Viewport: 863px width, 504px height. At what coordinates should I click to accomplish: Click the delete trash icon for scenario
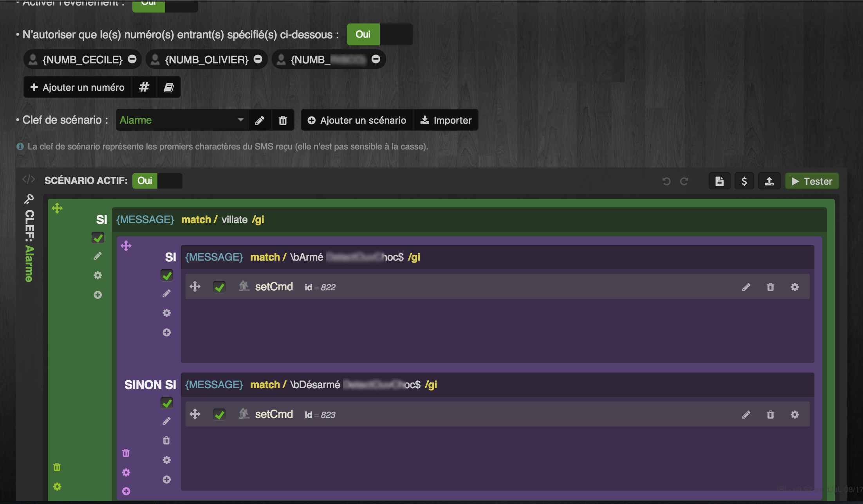283,120
